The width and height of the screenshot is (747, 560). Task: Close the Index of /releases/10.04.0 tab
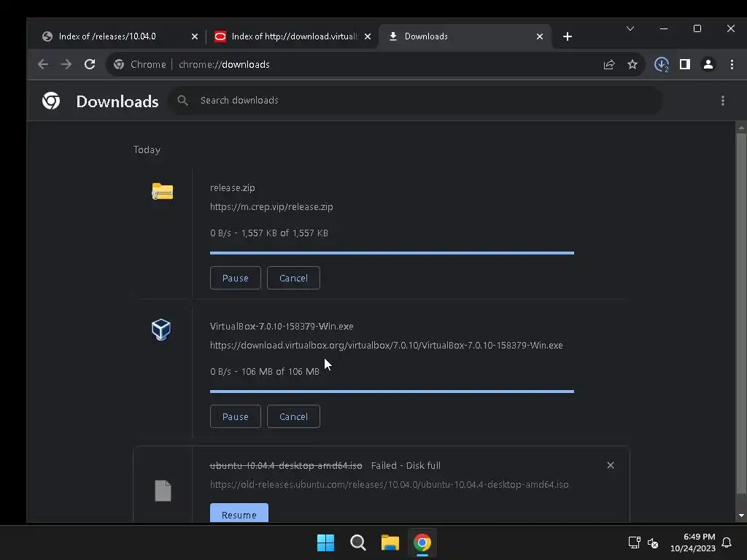pos(194,36)
